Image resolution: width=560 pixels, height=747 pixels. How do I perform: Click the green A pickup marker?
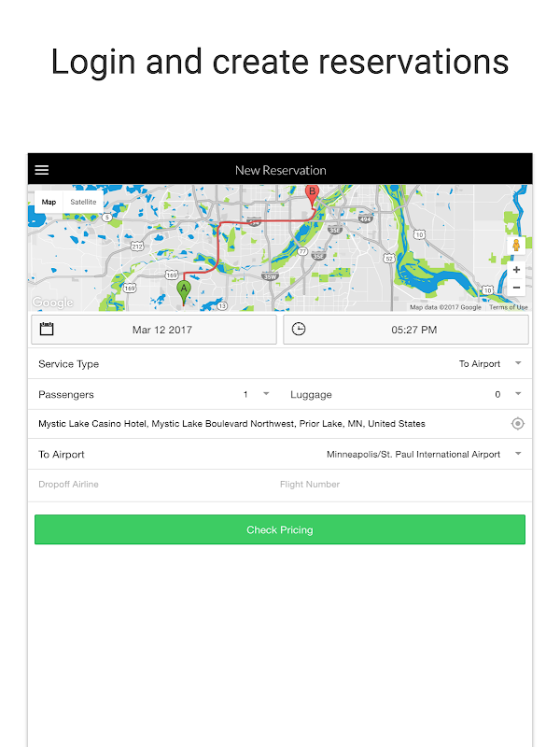click(x=184, y=292)
